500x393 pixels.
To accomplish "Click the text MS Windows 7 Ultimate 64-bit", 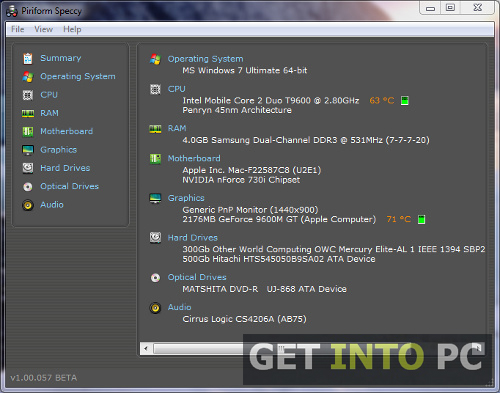I will pyautogui.click(x=245, y=71).
